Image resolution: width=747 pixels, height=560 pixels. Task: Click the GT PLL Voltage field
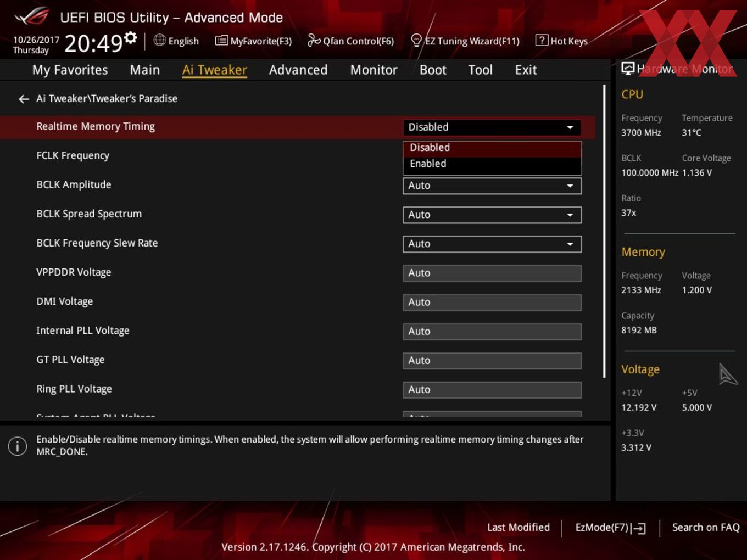pyautogui.click(x=492, y=360)
